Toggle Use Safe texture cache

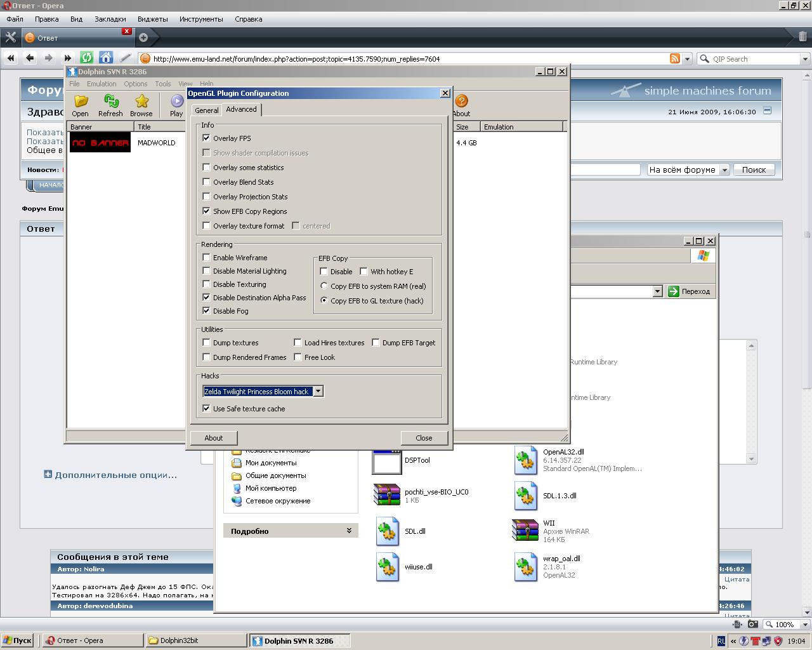(206, 409)
